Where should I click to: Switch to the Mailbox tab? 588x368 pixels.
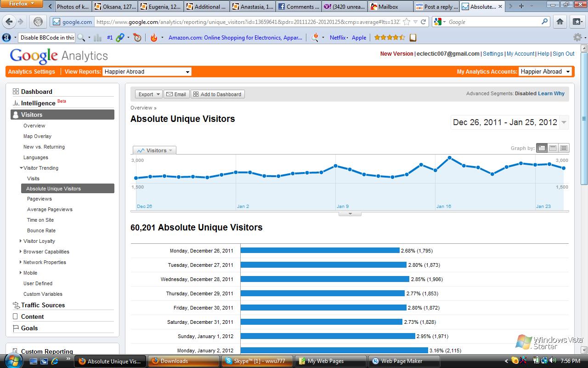(390, 6)
